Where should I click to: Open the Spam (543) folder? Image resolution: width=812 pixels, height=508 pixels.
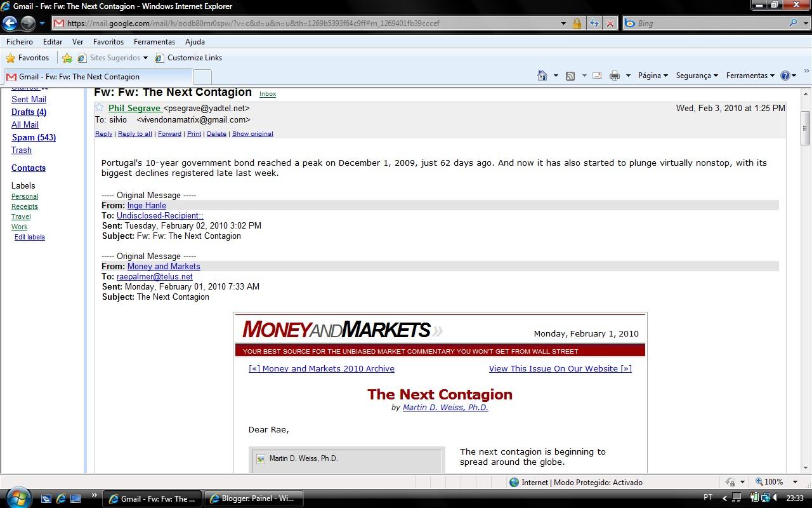pyautogui.click(x=34, y=137)
